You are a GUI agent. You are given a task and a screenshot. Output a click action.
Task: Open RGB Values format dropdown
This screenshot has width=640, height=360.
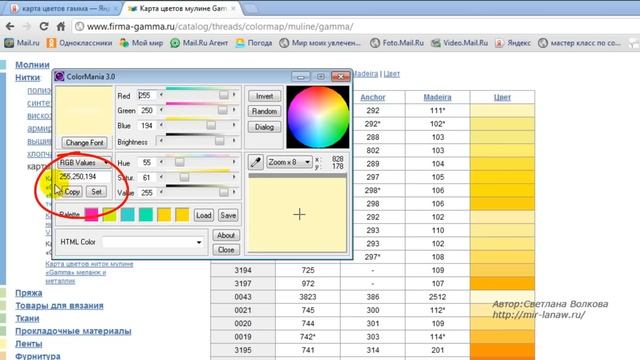pos(84,162)
